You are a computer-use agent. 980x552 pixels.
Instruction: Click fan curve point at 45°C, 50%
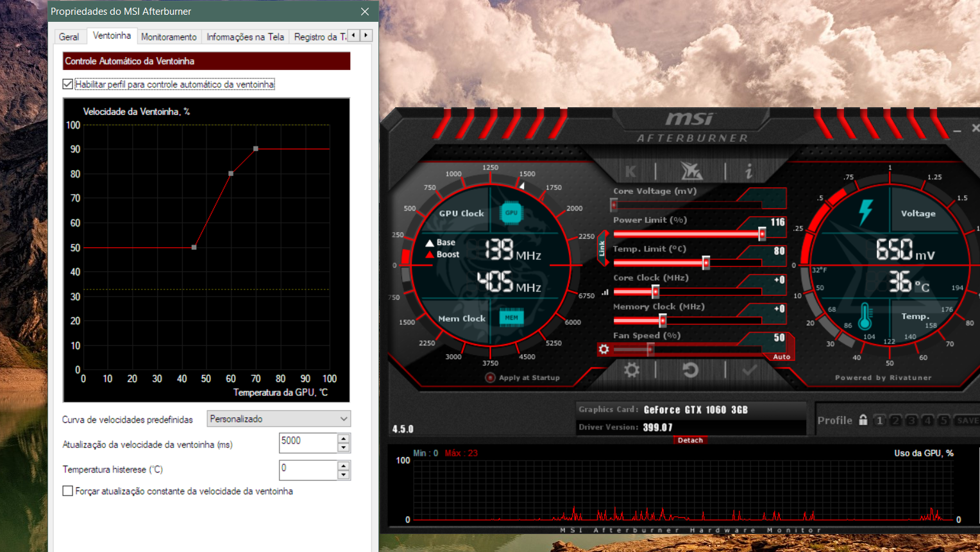click(194, 247)
